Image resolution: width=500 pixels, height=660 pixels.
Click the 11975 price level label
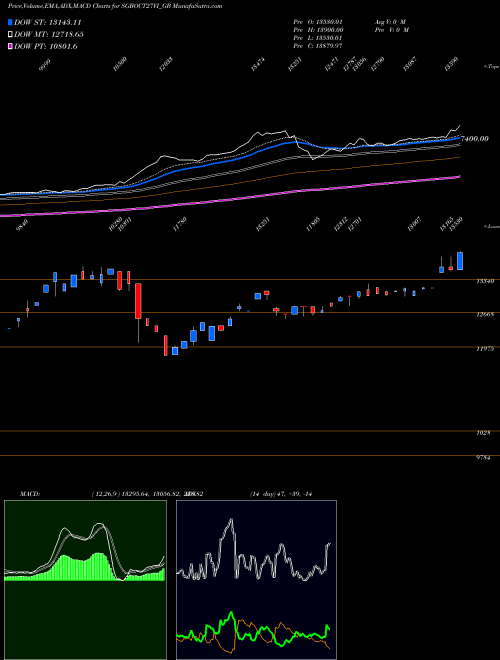coord(484,349)
